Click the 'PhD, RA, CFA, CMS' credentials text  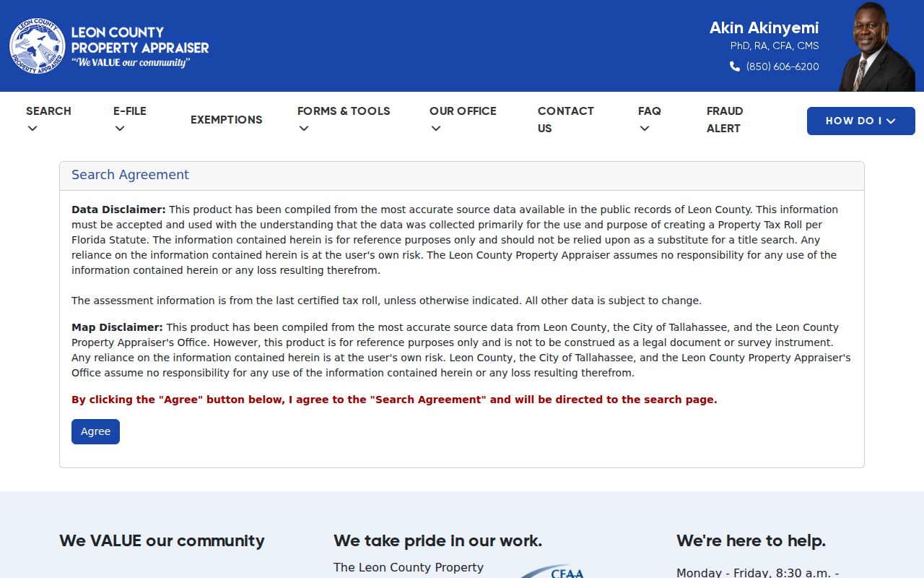click(x=775, y=46)
